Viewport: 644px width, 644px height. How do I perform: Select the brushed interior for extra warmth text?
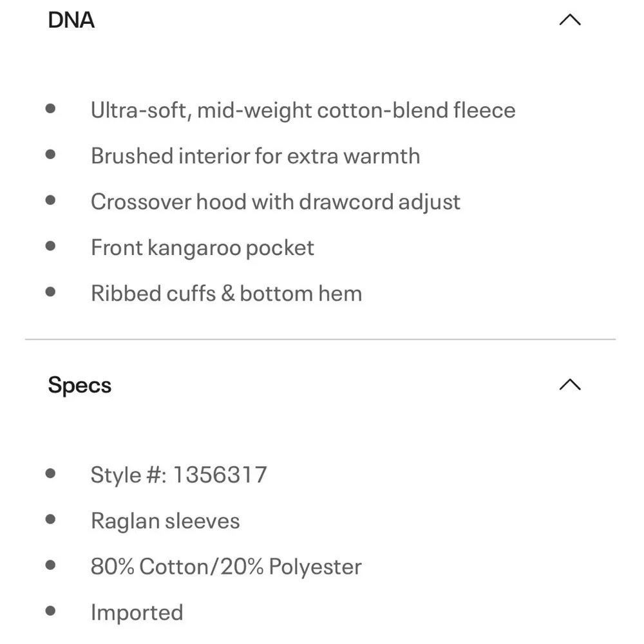(256, 156)
